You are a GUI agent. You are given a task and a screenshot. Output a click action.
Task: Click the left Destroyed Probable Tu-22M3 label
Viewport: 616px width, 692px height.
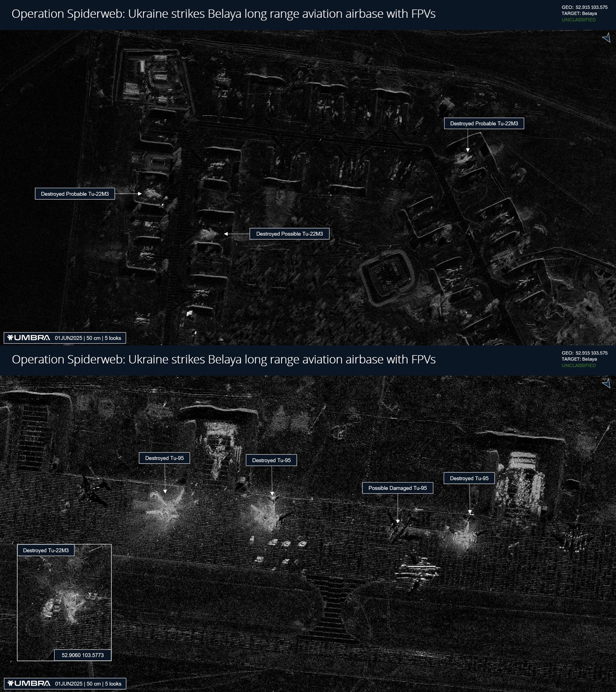pos(75,194)
